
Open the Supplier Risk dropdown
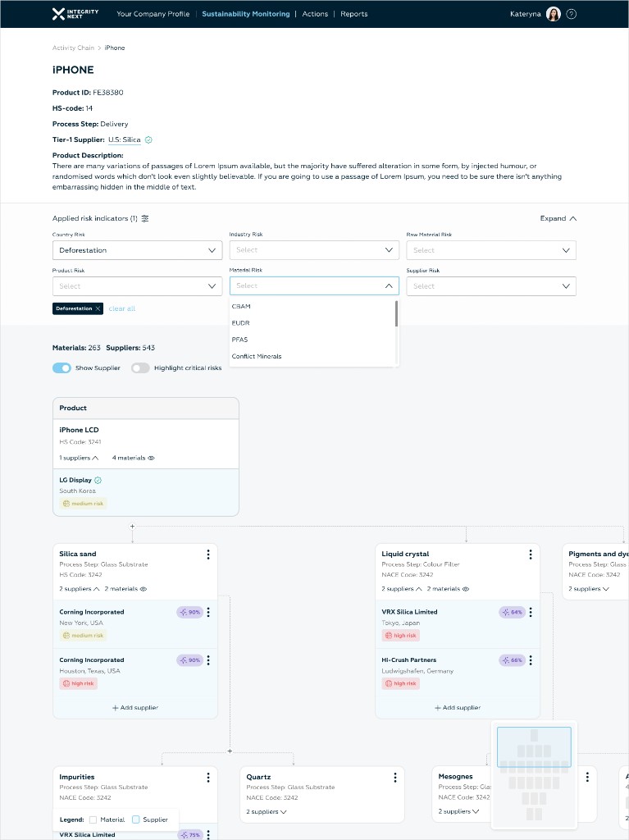tap(491, 286)
